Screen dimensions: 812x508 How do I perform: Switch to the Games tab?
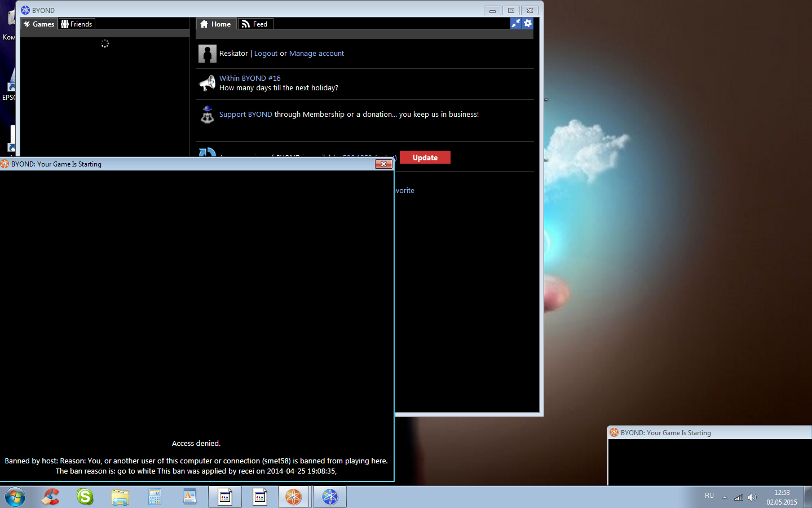pyautogui.click(x=39, y=24)
